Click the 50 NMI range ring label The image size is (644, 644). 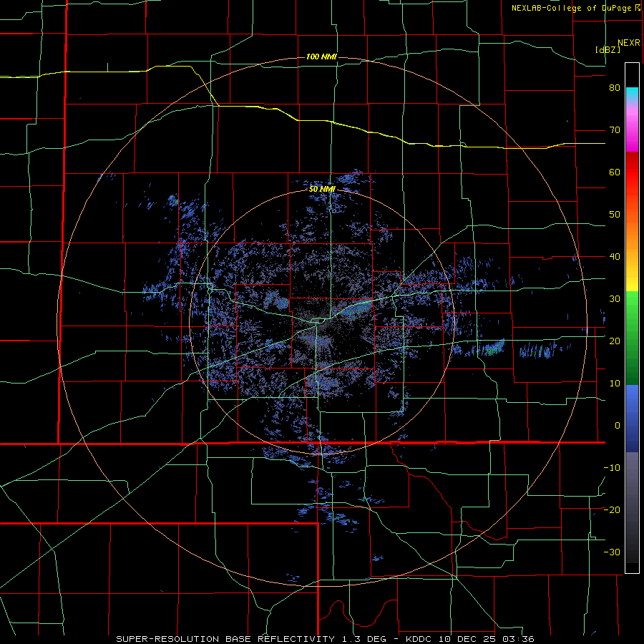point(322,190)
